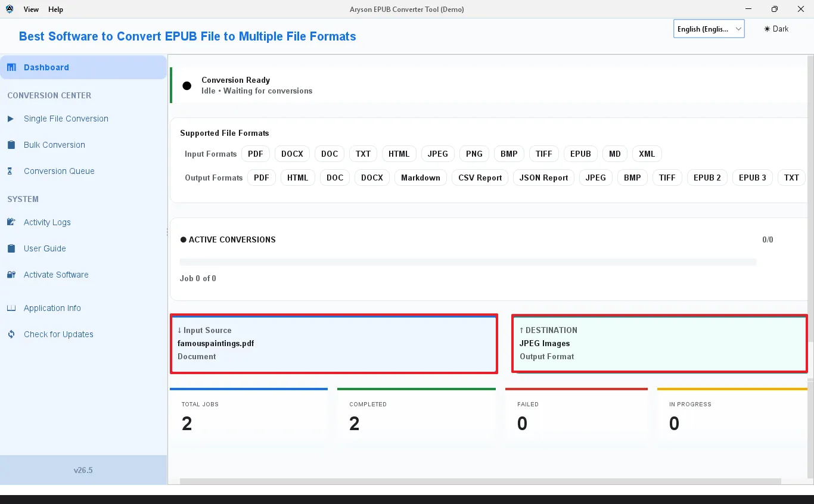
Task: Open the View menu
Action: (31, 10)
